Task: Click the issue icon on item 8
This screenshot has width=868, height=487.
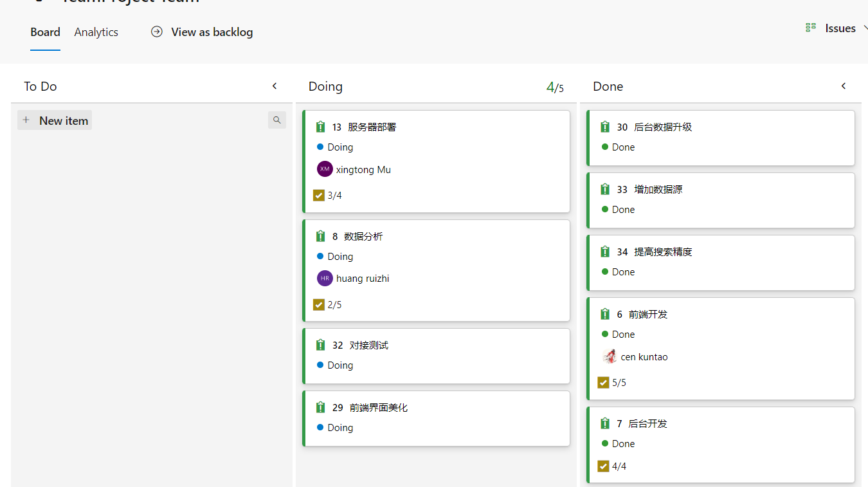Action: (x=321, y=237)
